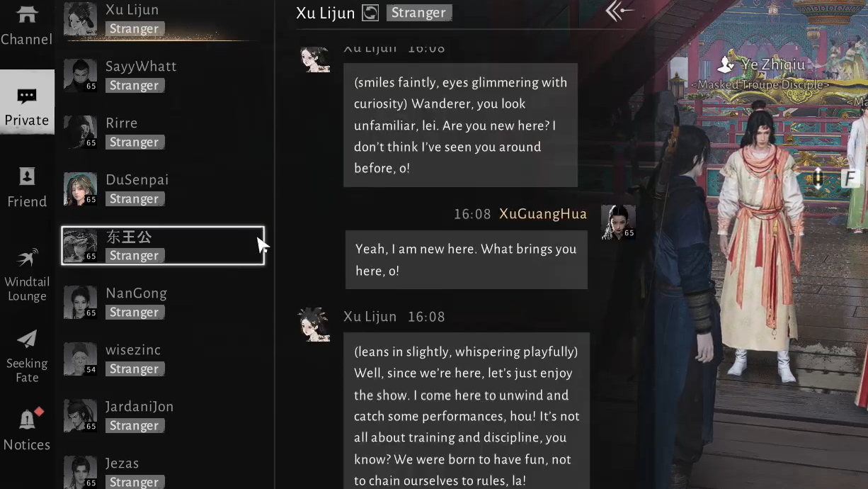Open Windtail Lounge from sidebar
Screen dimensions: 868x489
[27, 276]
